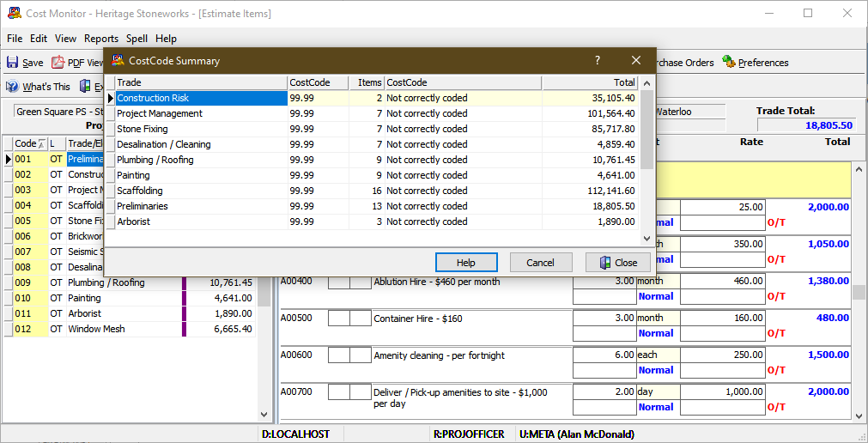The width and height of the screenshot is (868, 443).
Task: Activate the What's This help pointer
Action: (38, 87)
